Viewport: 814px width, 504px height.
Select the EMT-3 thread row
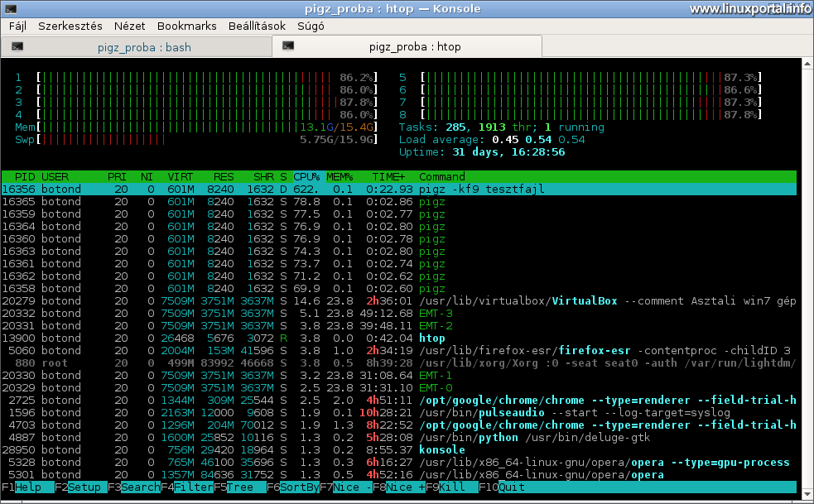(398, 314)
